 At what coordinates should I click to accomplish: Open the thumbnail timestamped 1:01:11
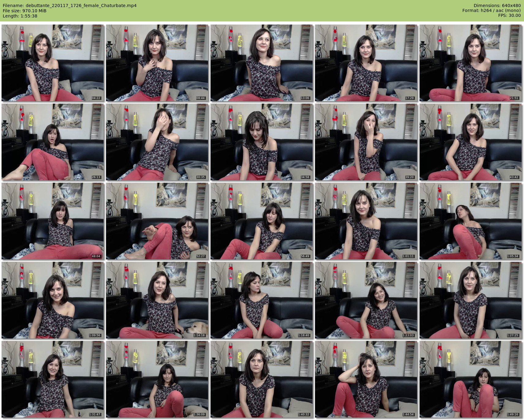tap(366, 221)
